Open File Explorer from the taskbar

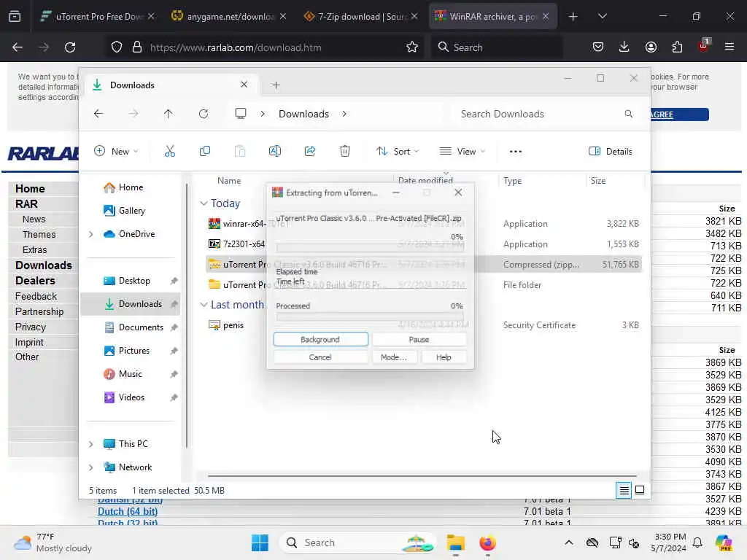455,542
